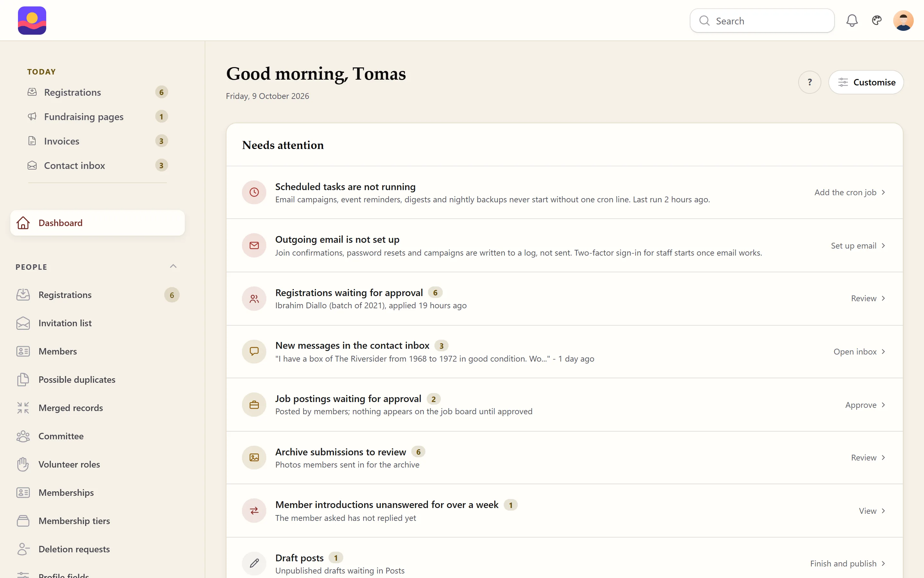The width and height of the screenshot is (924, 578).
Task: Click the job postings briefcase icon
Action: pyautogui.click(x=254, y=405)
